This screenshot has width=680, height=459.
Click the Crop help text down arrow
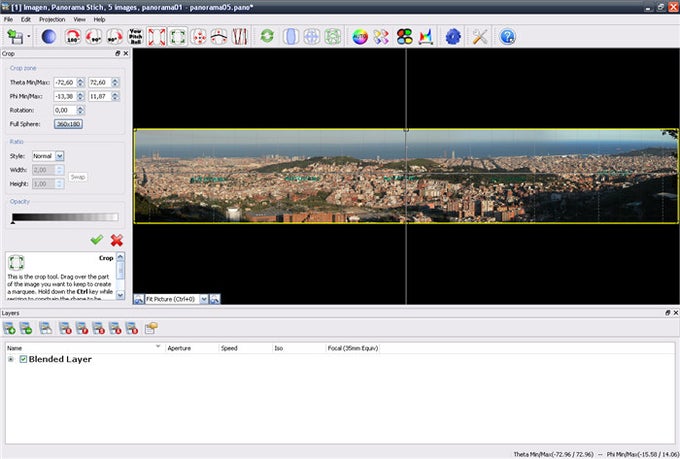point(121,295)
